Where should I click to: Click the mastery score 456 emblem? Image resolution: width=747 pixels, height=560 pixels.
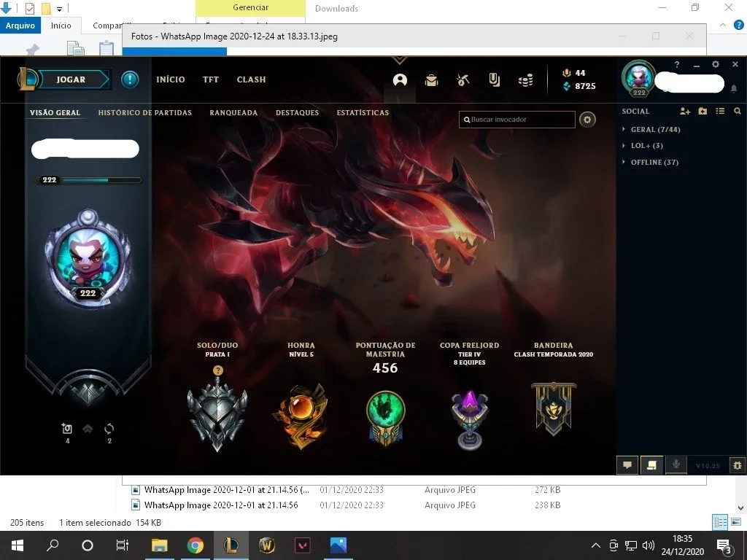(385, 418)
